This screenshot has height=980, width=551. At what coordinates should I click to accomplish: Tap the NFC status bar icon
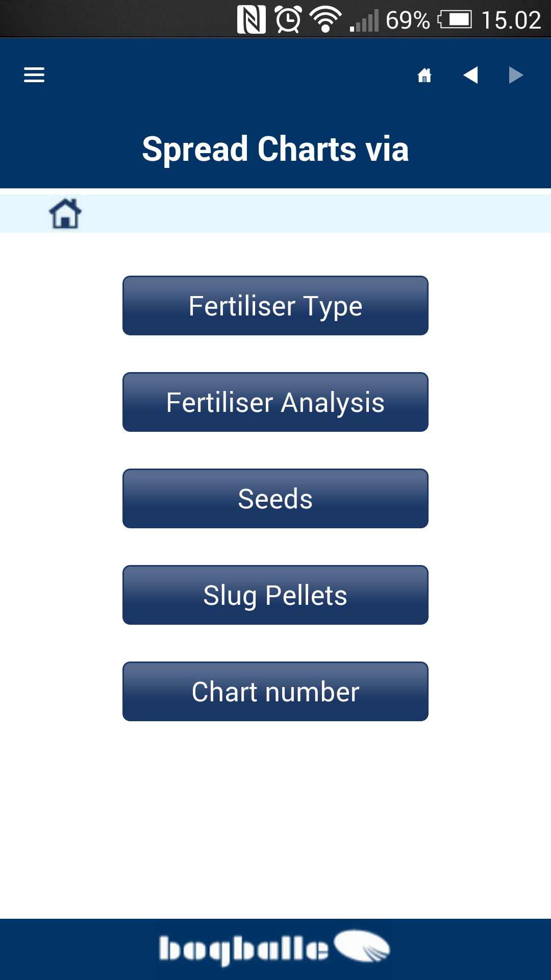251,19
